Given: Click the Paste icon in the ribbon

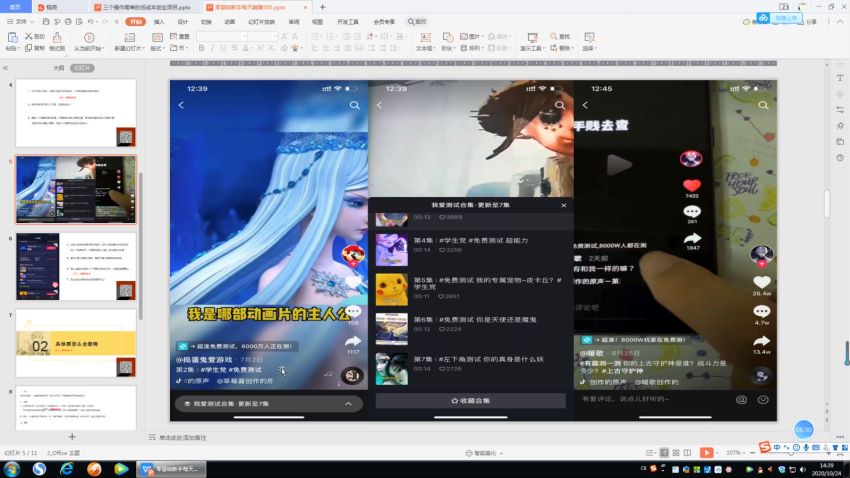Looking at the screenshot, I should coord(12,37).
